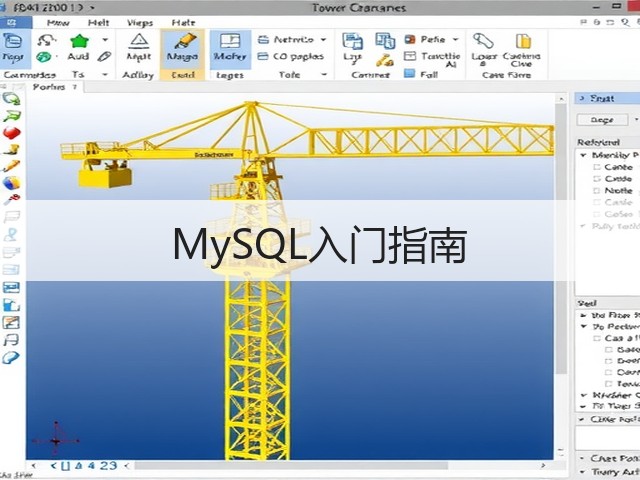The height and width of the screenshot is (480, 640).
Task: Collapse the Mienliy P tree node
Action: tap(583, 155)
